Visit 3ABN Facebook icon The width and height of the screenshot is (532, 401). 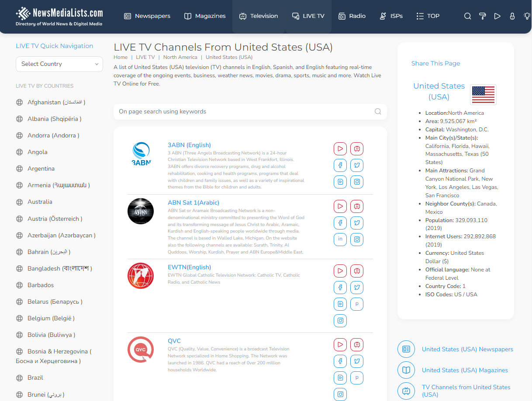[340, 165]
